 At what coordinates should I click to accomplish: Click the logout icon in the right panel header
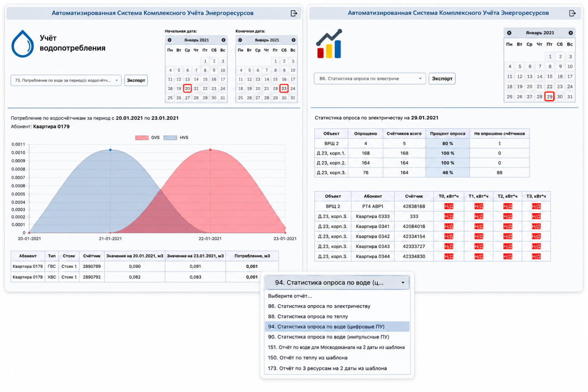pyautogui.click(x=574, y=13)
